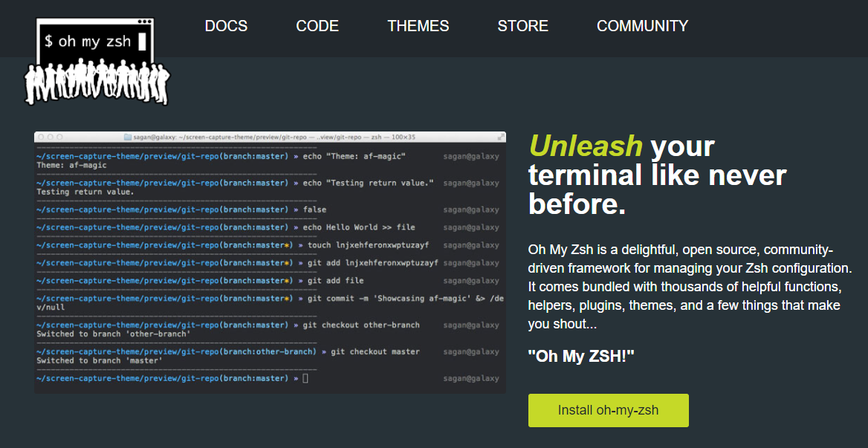Click the "Oh My ZSH!" quote text

point(580,356)
